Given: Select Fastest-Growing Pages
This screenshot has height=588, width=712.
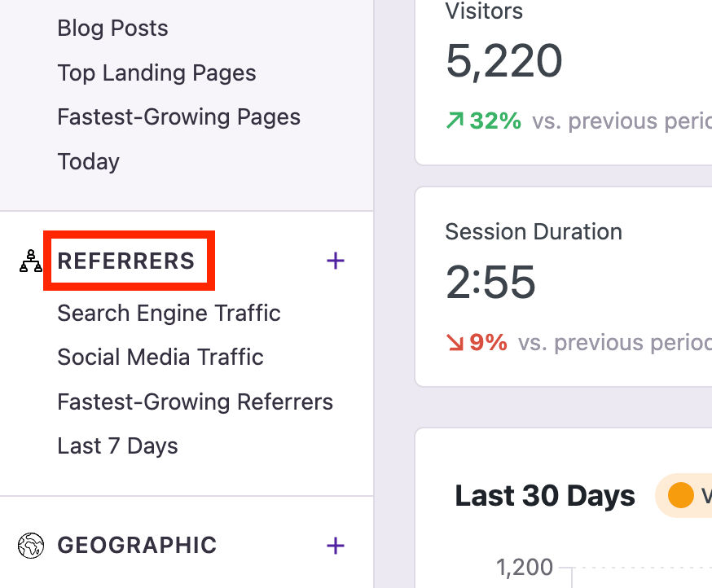Looking at the screenshot, I should click(178, 116).
